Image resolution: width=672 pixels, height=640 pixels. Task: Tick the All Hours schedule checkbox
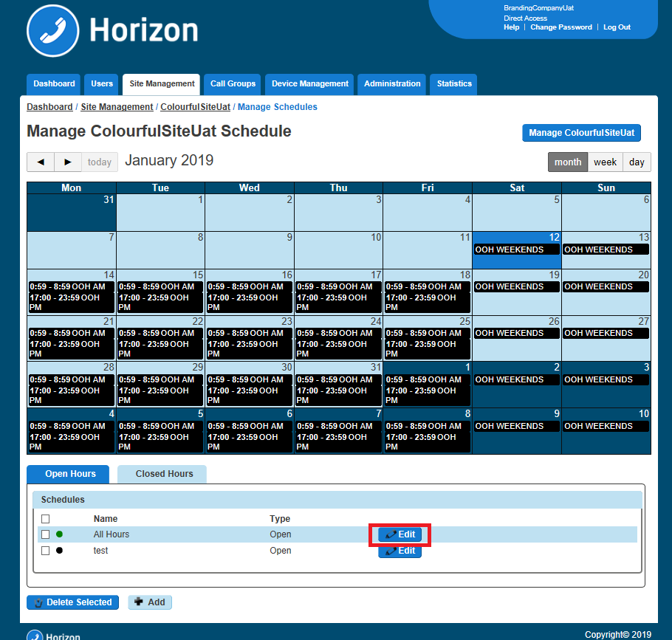pyautogui.click(x=46, y=534)
